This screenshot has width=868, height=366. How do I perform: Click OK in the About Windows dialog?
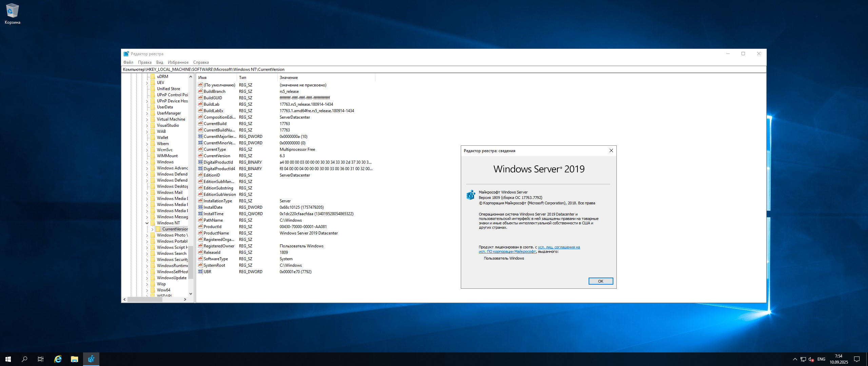600,281
